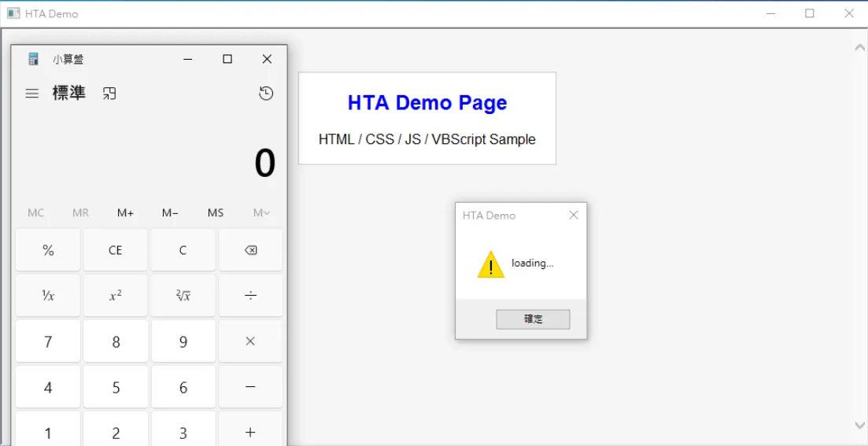Image resolution: width=868 pixels, height=446 pixels.
Task: Click the HTA Demo Page heading
Action: (x=427, y=102)
